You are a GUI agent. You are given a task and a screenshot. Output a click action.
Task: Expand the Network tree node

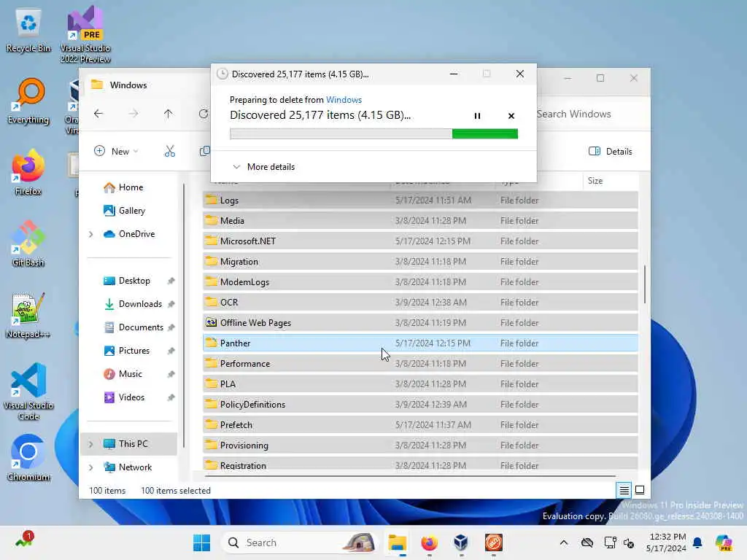point(90,467)
